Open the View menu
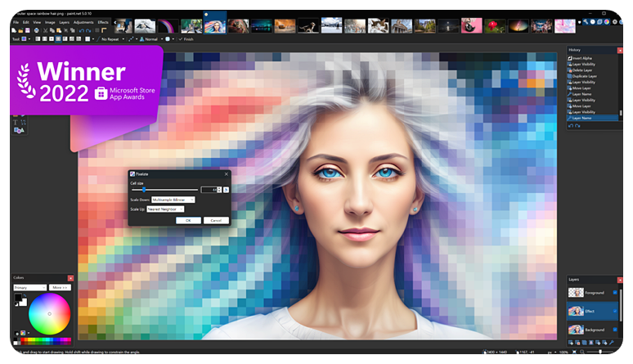 click(x=37, y=22)
